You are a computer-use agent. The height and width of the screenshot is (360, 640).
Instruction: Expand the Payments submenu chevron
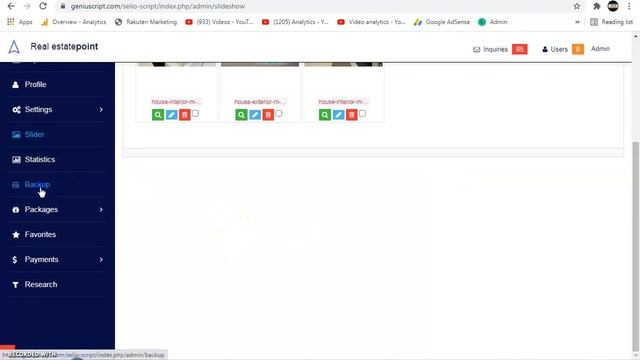tap(101, 260)
